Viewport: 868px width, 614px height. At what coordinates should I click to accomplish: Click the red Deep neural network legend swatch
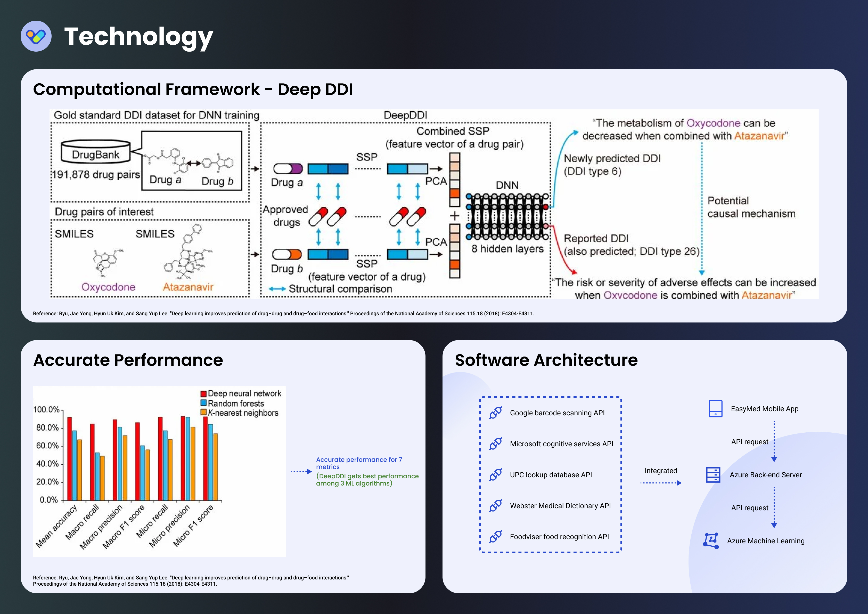[x=203, y=394]
